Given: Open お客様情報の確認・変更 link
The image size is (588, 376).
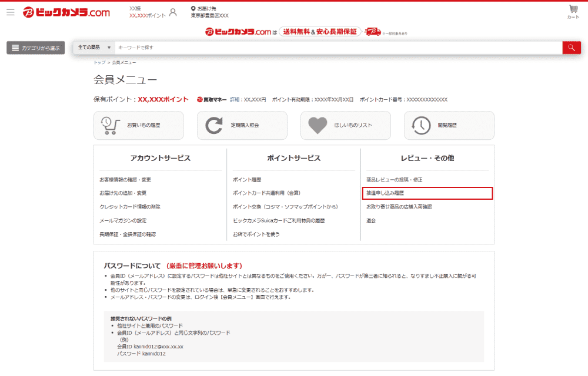Looking at the screenshot, I should (125, 180).
